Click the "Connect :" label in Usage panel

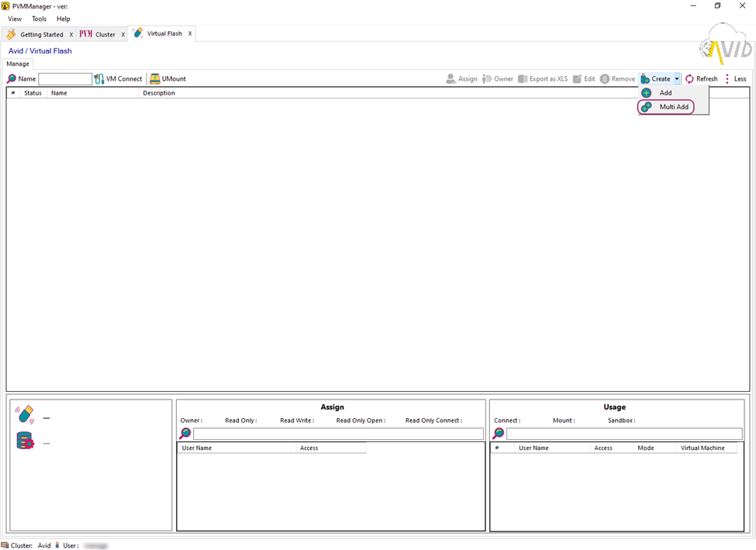pyautogui.click(x=507, y=420)
